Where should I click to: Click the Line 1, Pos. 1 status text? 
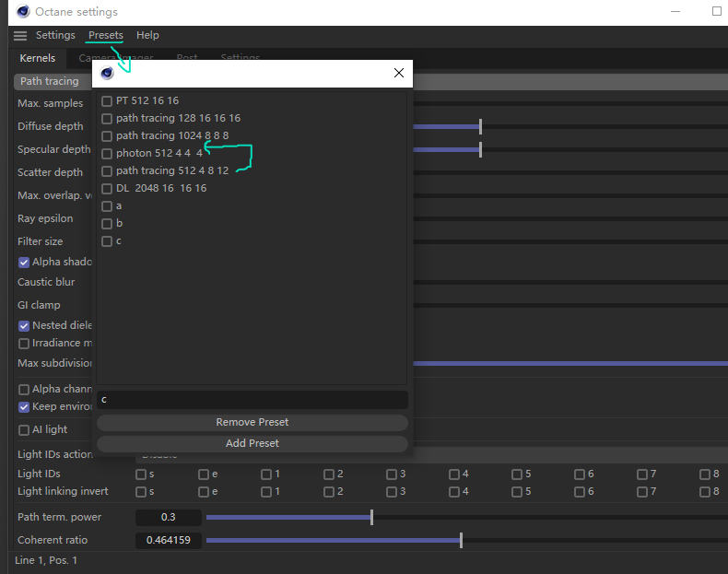pos(46,560)
